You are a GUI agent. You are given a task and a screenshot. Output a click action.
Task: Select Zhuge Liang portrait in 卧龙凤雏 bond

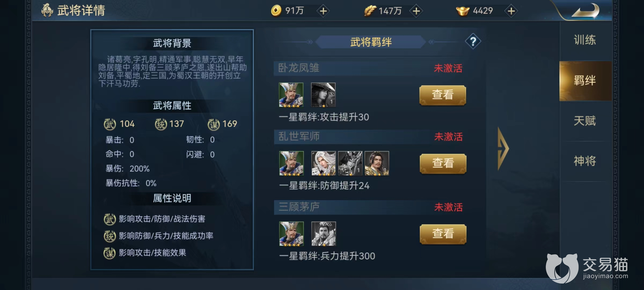pyautogui.click(x=291, y=95)
